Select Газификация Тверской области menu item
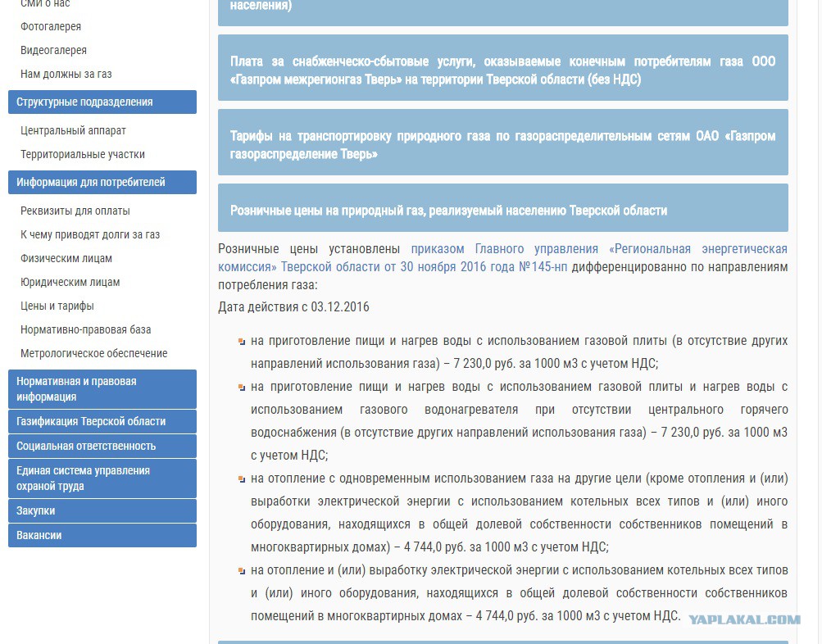Viewport: 822px width, 644px height. 102,422
